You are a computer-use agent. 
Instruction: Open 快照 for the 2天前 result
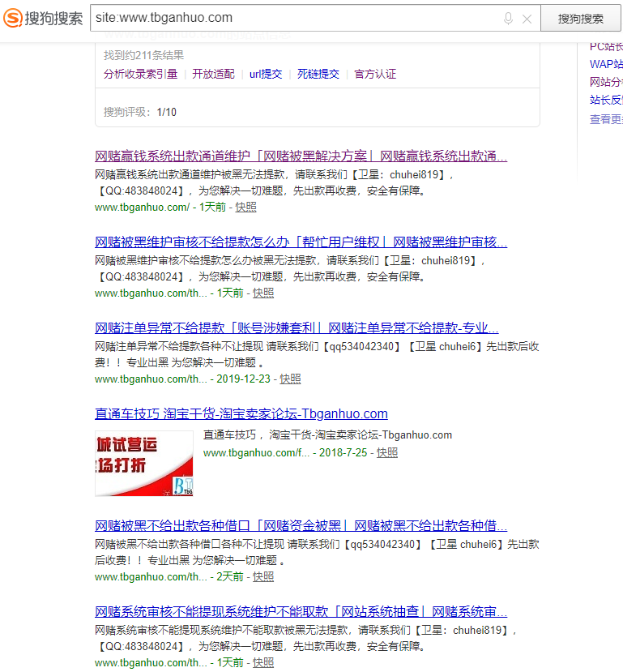pos(263,576)
